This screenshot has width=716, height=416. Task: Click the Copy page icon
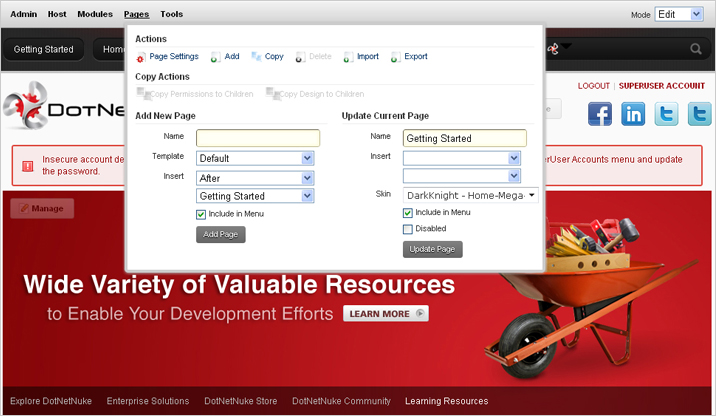[x=256, y=57]
